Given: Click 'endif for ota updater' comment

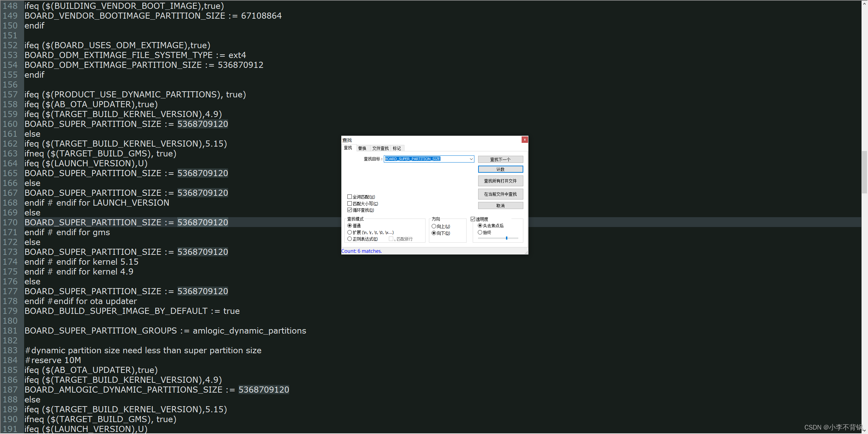Looking at the screenshot, I should pyautogui.click(x=95, y=301).
